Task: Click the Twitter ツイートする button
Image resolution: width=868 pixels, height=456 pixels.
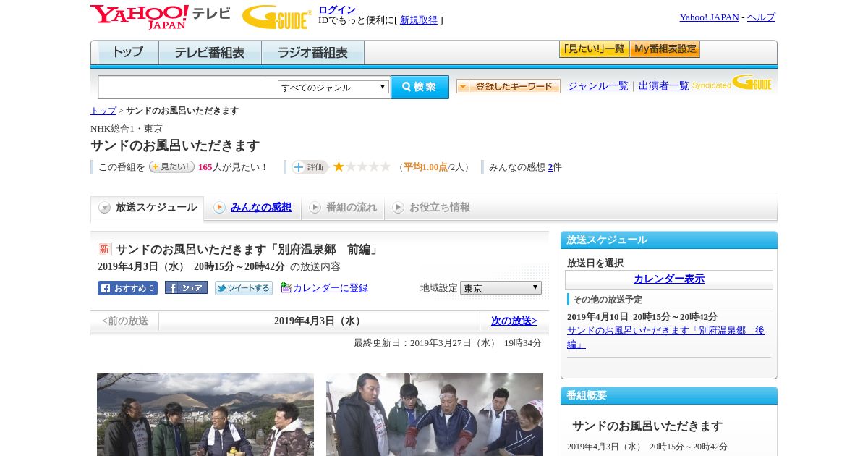Action: coord(244,288)
